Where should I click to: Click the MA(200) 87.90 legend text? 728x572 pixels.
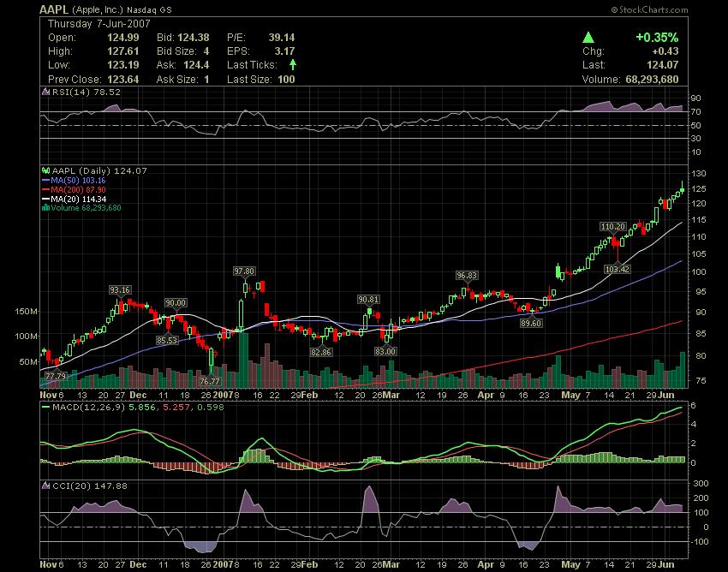point(78,189)
